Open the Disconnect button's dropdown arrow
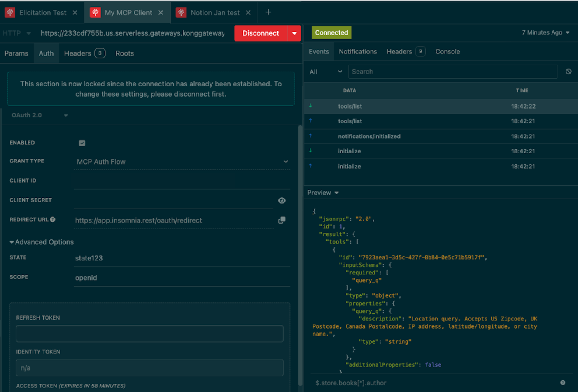This screenshot has height=392, width=578. pos(294,33)
